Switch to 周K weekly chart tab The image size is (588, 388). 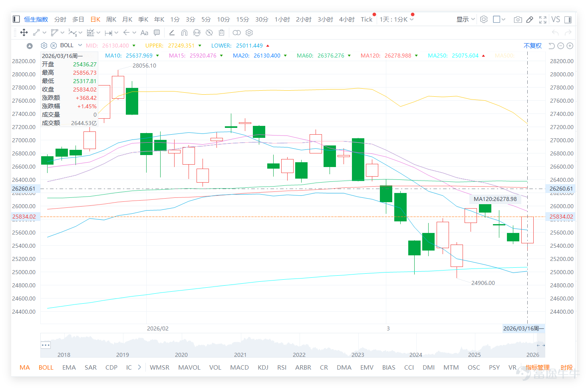point(111,19)
